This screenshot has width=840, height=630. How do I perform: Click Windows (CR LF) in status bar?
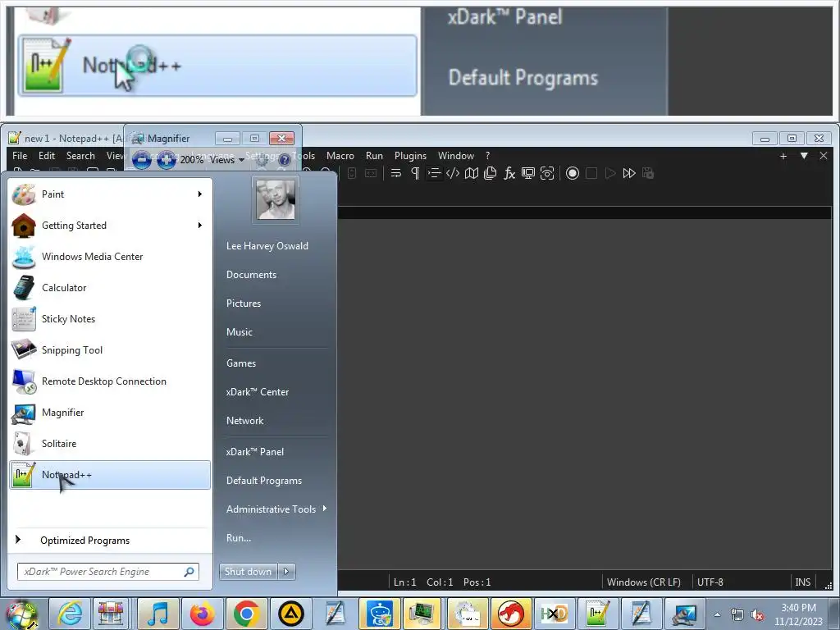tap(643, 582)
